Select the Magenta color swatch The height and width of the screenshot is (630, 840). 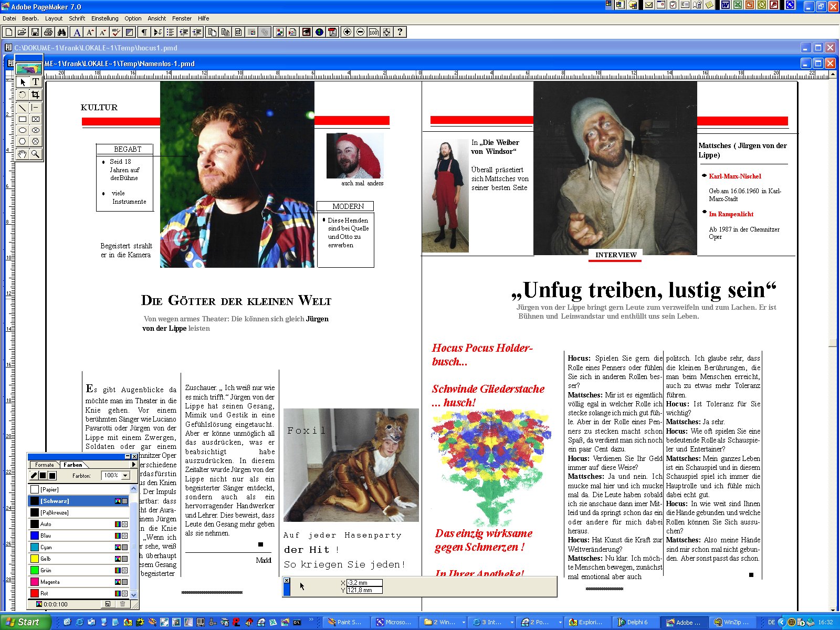tap(50, 582)
